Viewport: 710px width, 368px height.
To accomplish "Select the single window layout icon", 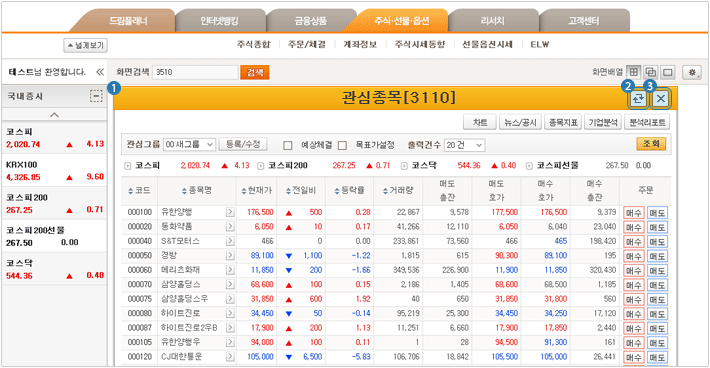I will (668, 72).
